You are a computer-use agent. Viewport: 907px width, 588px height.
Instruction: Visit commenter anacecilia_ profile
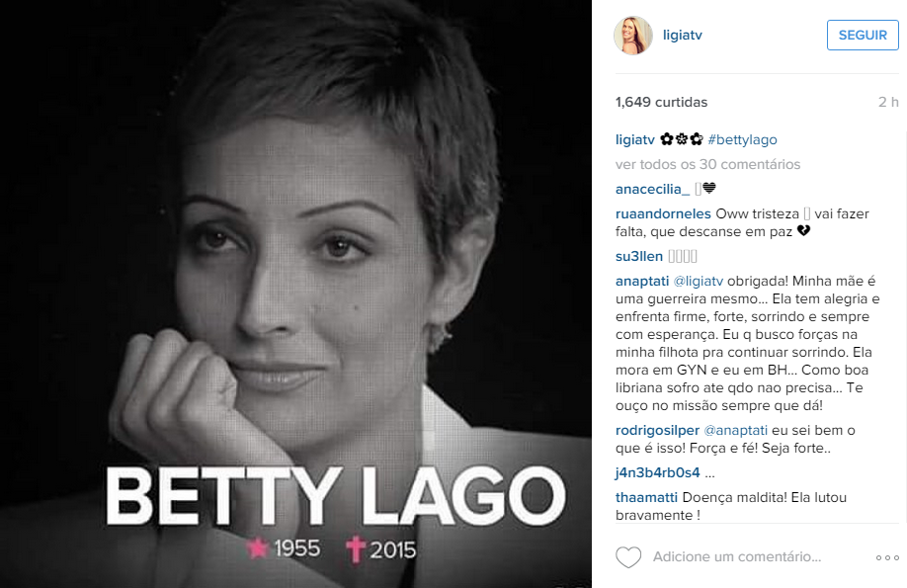[x=652, y=190]
